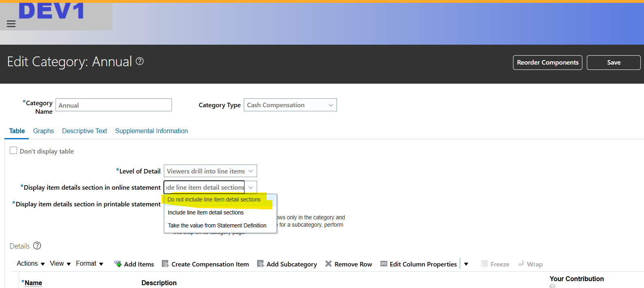Click the Create Compensation Item label
Image resolution: width=644 pixels, height=288 pixels.
[x=210, y=264]
